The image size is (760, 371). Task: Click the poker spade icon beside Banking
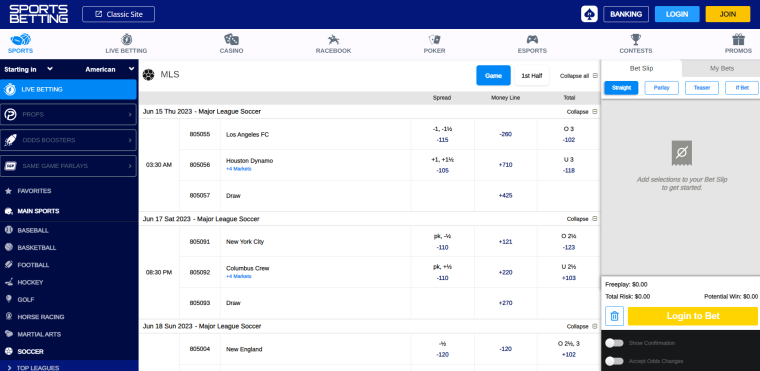click(x=589, y=14)
